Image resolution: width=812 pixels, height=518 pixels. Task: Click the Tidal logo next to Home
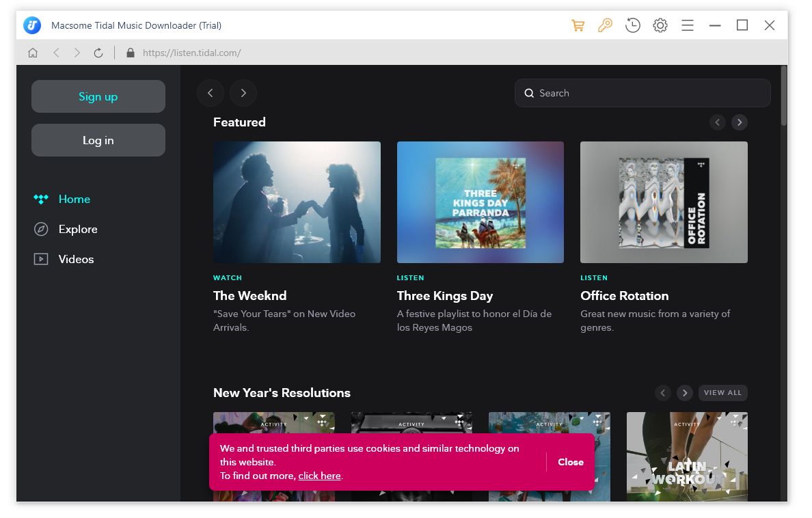(41, 199)
